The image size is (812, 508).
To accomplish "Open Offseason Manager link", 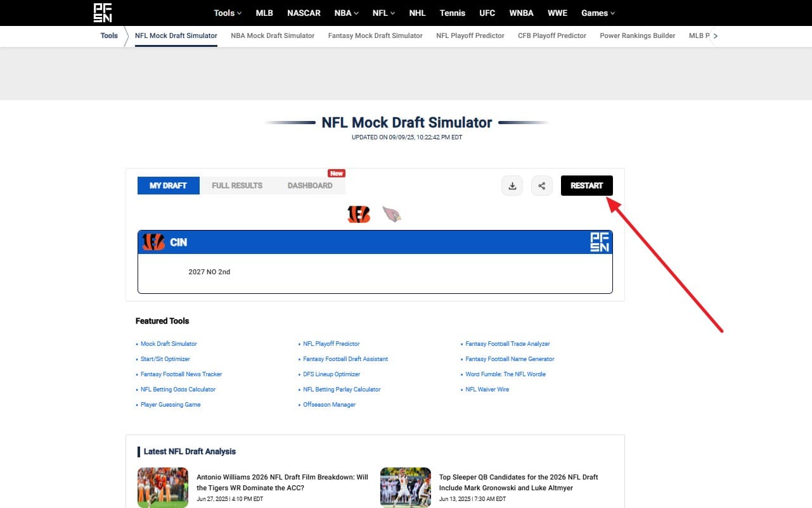I will click(330, 405).
